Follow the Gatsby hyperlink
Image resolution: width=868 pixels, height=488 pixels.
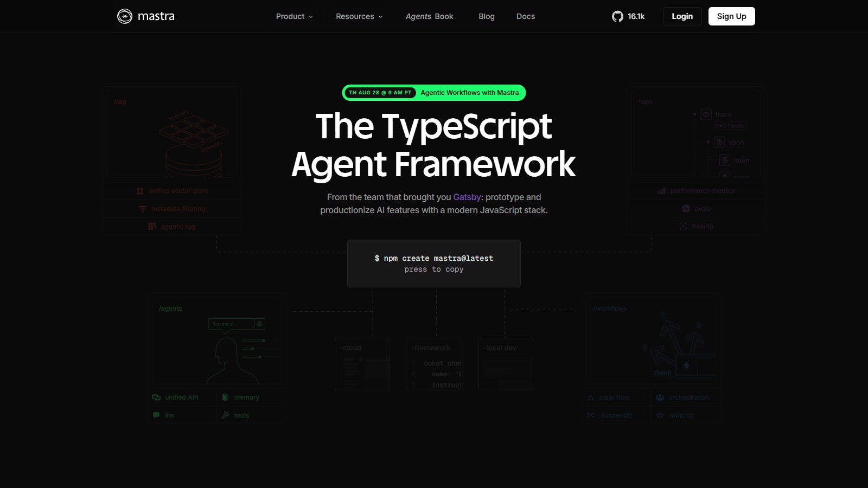[x=467, y=197]
